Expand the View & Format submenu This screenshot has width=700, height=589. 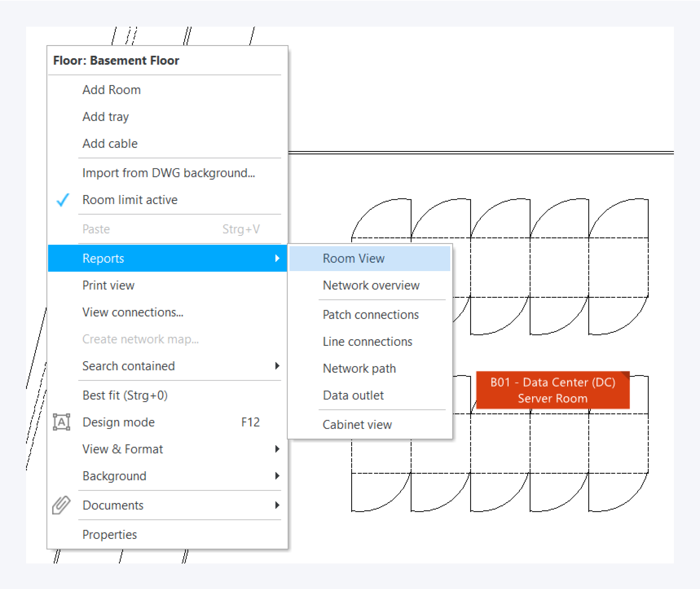[x=122, y=449]
